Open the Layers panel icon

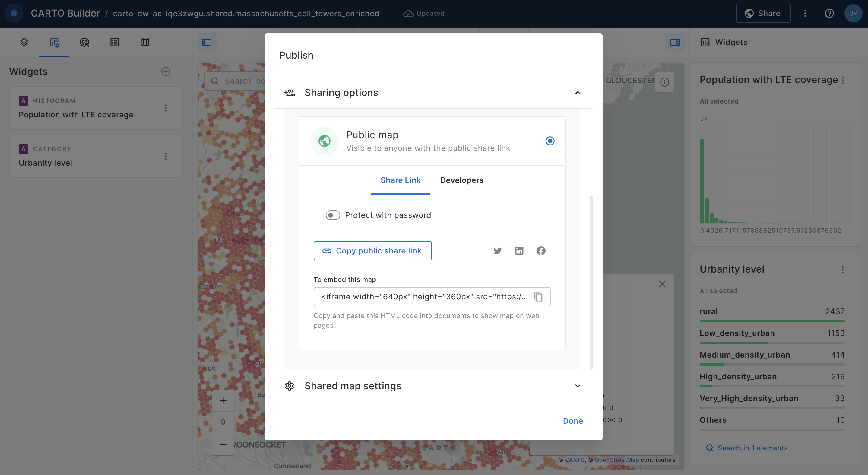click(x=24, y=42)
